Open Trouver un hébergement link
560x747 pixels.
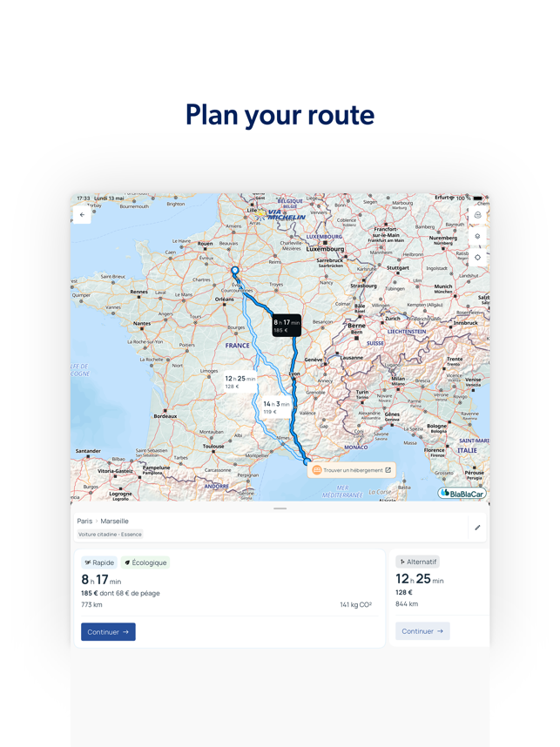352,470
